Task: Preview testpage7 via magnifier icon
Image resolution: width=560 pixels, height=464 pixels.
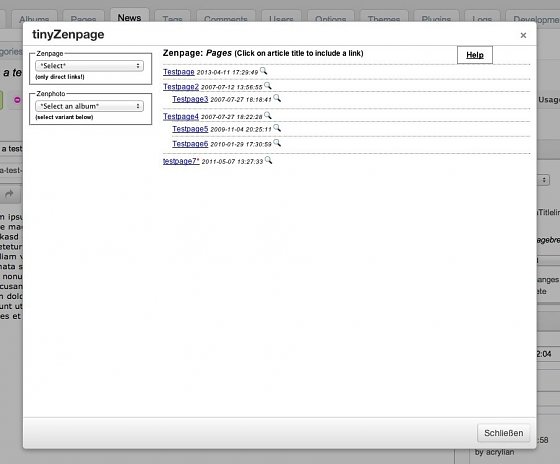Action: [x=269, y=160]
